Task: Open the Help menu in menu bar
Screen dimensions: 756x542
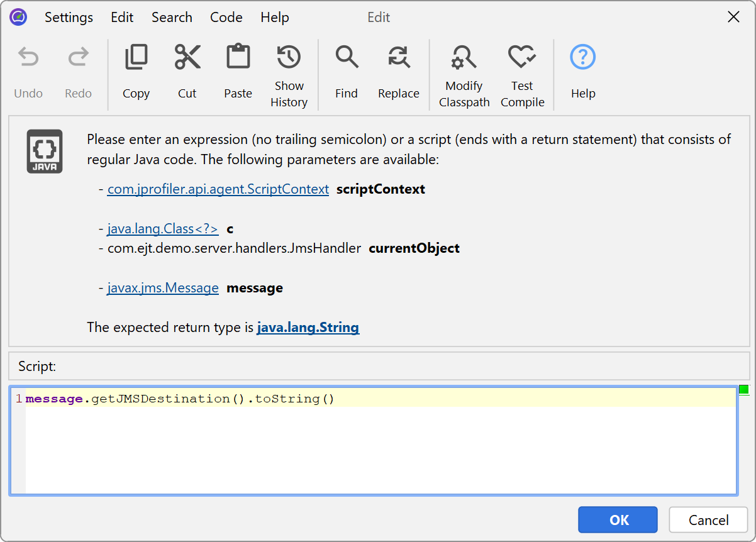Action: coord(275,18)
